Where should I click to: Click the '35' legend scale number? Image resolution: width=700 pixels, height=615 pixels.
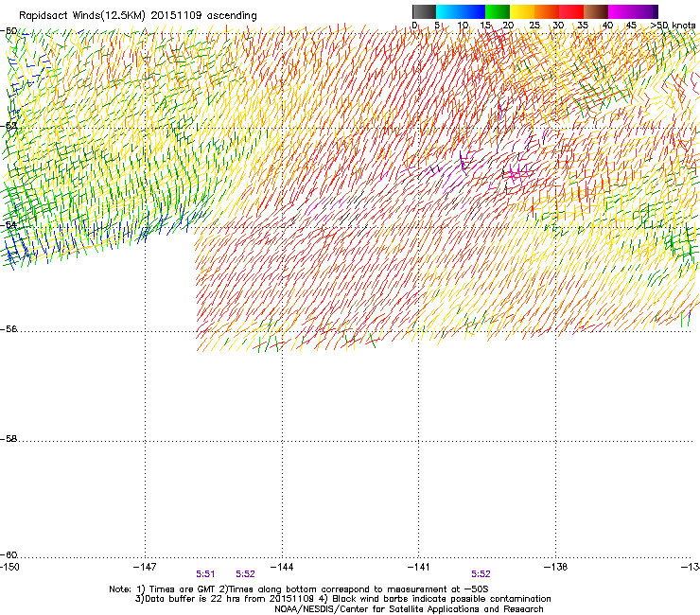coord(583,26)
